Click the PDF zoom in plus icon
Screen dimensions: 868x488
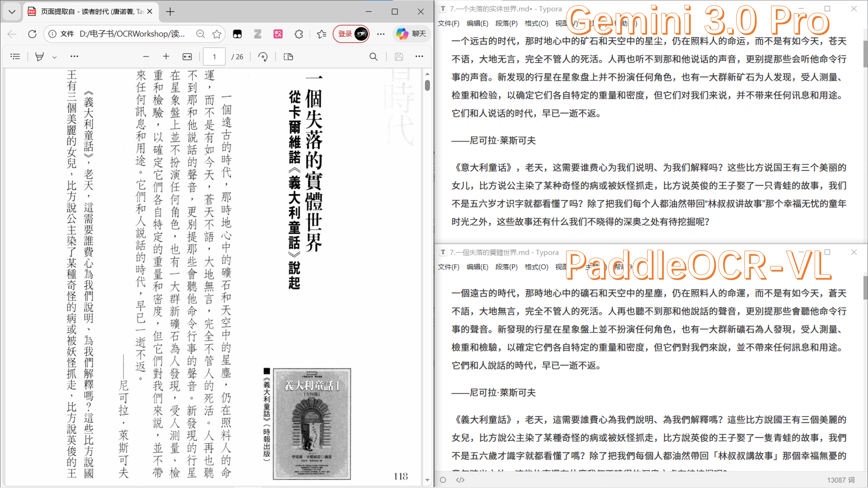pos(166,57)
